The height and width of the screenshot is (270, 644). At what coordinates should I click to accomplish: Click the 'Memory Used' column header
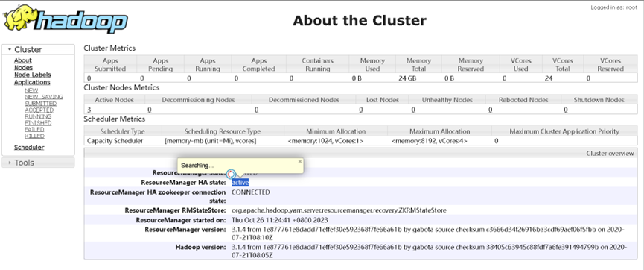pos(372,65)
